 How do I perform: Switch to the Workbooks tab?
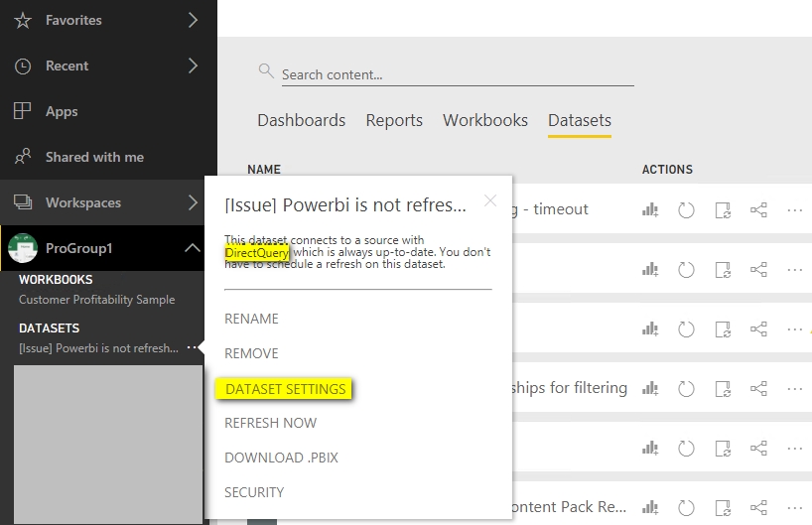(x=485, y=120)
